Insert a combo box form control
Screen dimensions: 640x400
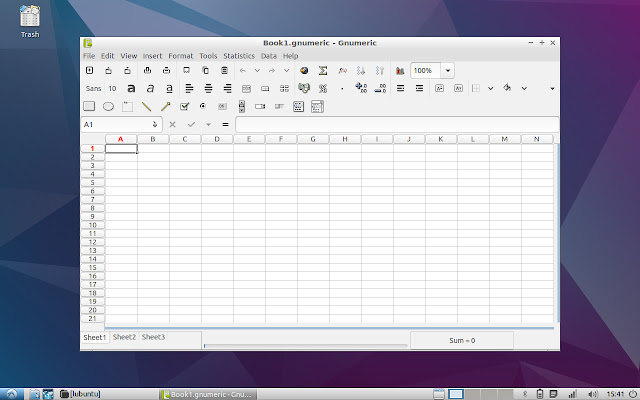[x=317, y=107]
